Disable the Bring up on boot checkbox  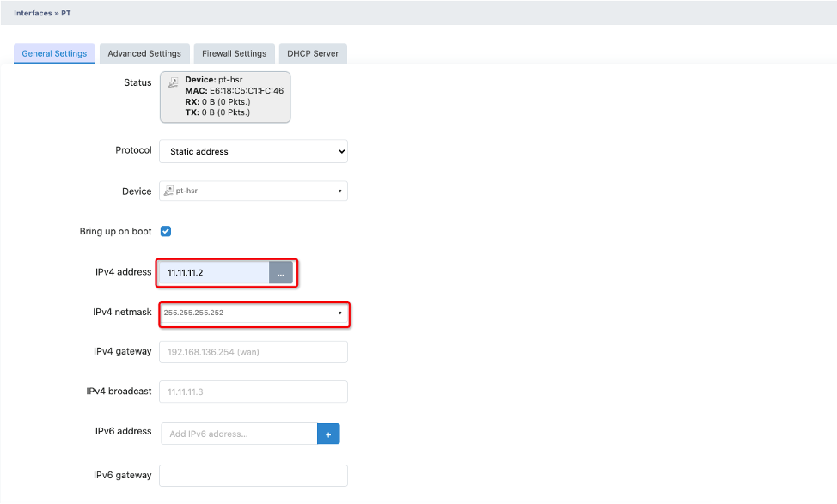166,231
